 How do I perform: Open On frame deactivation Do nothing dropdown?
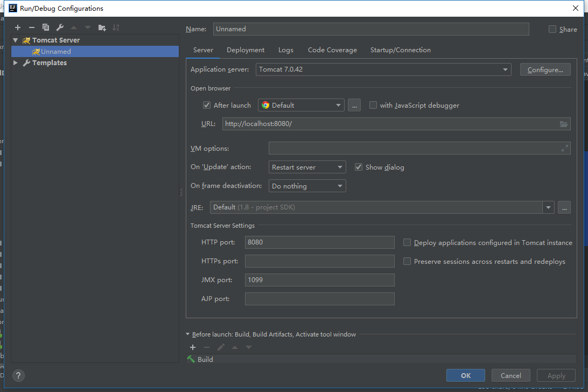(x=307, y=186)
